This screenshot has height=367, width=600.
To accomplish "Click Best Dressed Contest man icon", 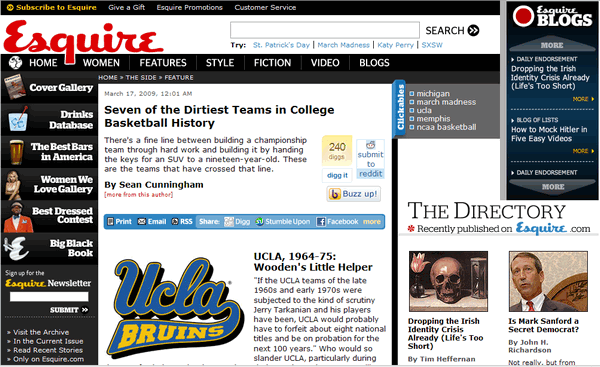I will pyautogui.click(x=18, y=217).
